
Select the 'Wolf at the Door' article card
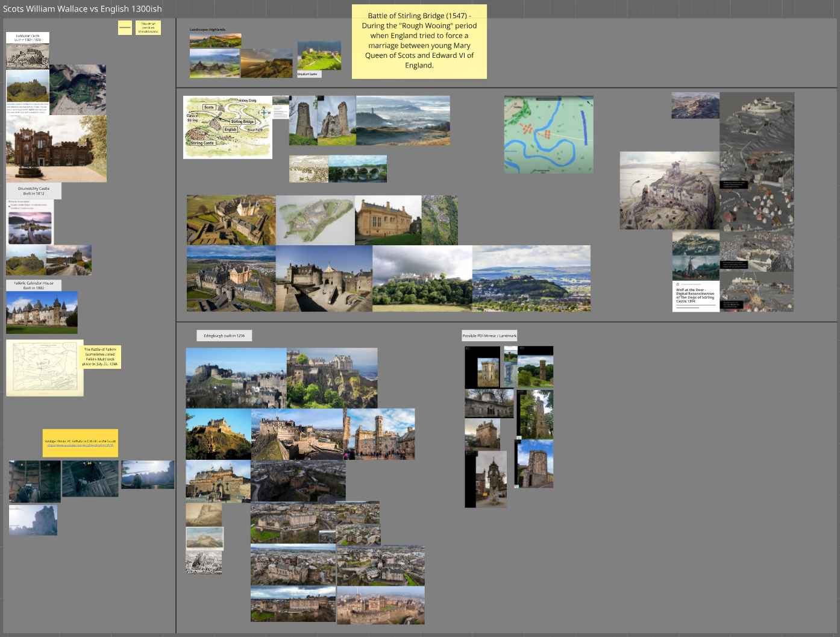[695, 296]
